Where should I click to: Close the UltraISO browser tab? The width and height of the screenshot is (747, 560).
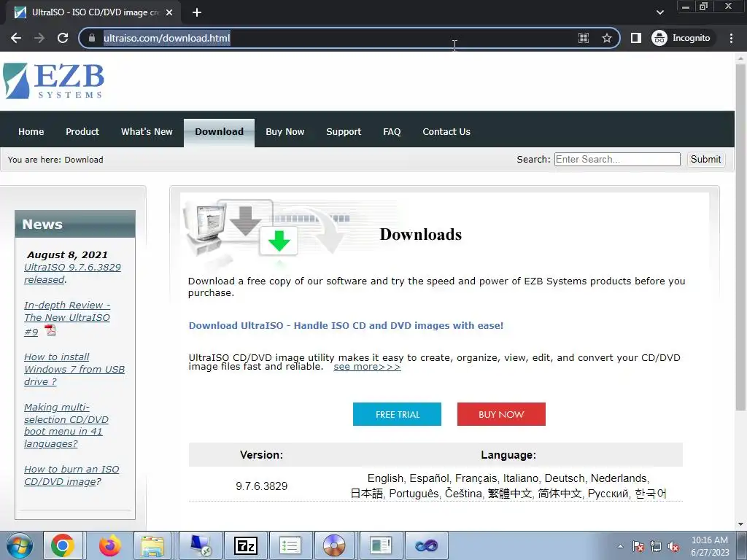[169, 12]
